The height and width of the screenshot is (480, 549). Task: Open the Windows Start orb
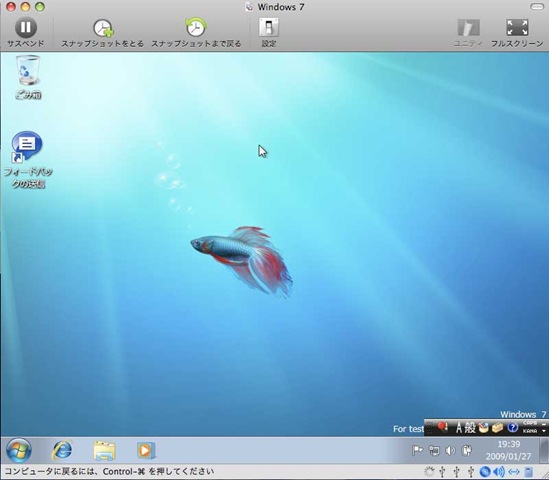click(x=19, y=450)
